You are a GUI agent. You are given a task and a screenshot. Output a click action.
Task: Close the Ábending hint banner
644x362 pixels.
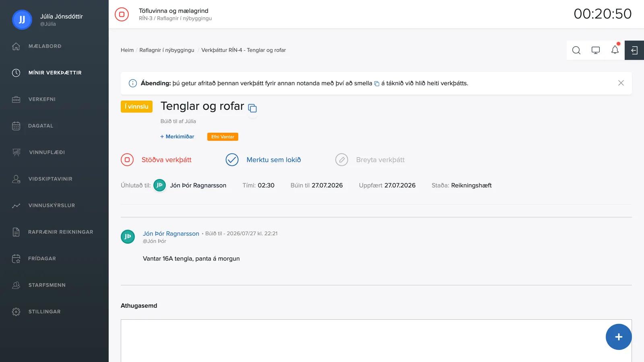click(x=621, y=83)
